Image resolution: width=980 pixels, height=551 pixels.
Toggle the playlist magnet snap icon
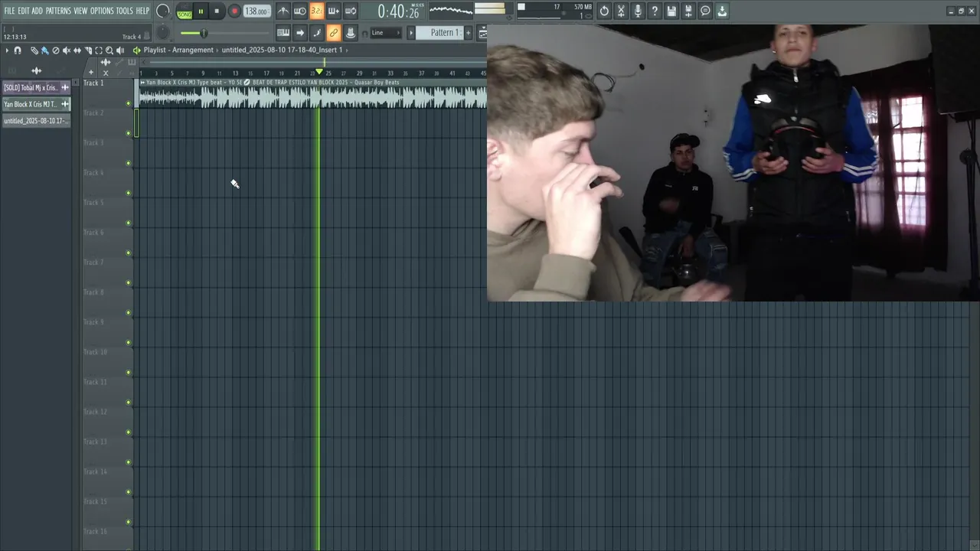(18, 51)
